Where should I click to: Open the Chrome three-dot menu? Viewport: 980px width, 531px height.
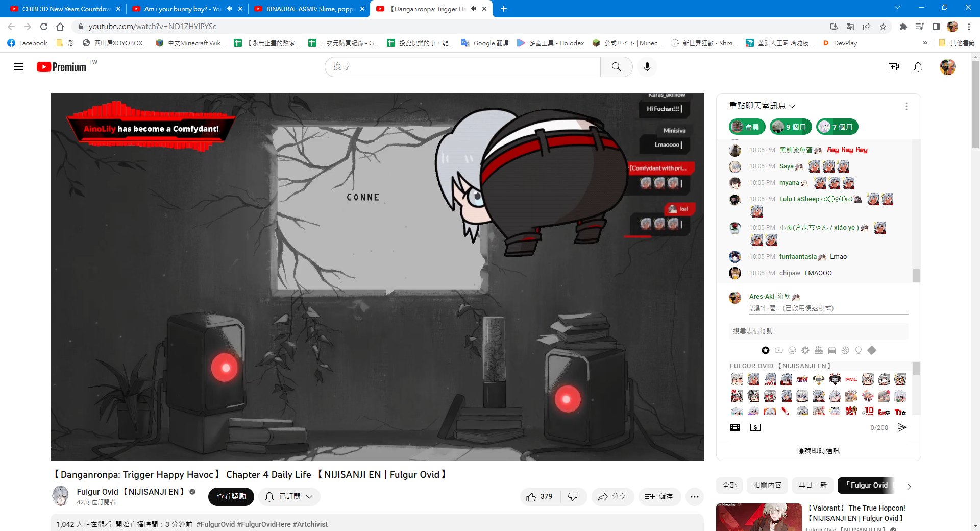click(969, 27)
